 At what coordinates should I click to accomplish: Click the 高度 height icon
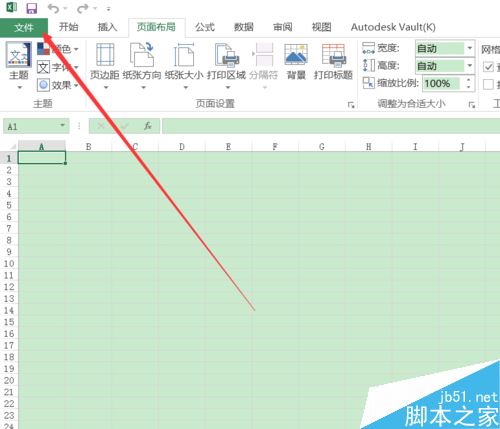click(368, 65)
